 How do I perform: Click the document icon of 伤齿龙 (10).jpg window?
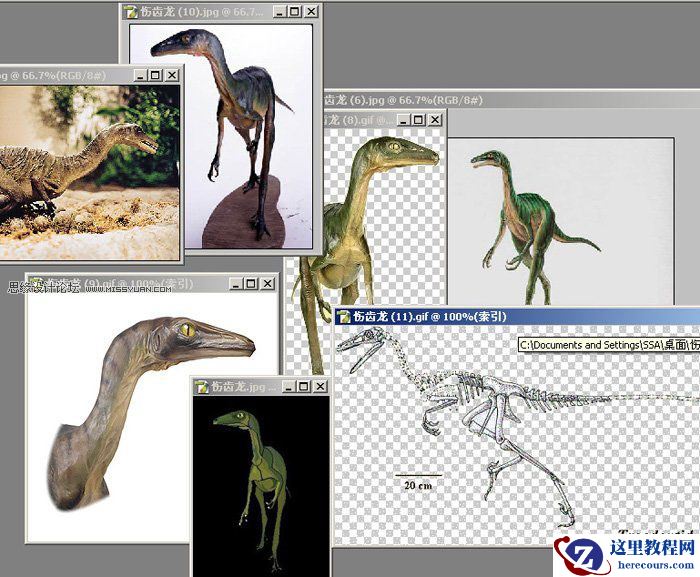click(x=131, y=12)
